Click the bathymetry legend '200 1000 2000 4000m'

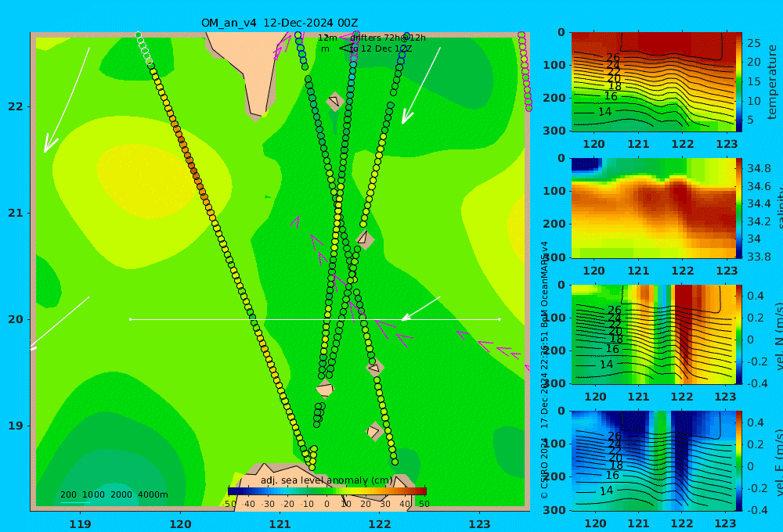click(114, 494)
